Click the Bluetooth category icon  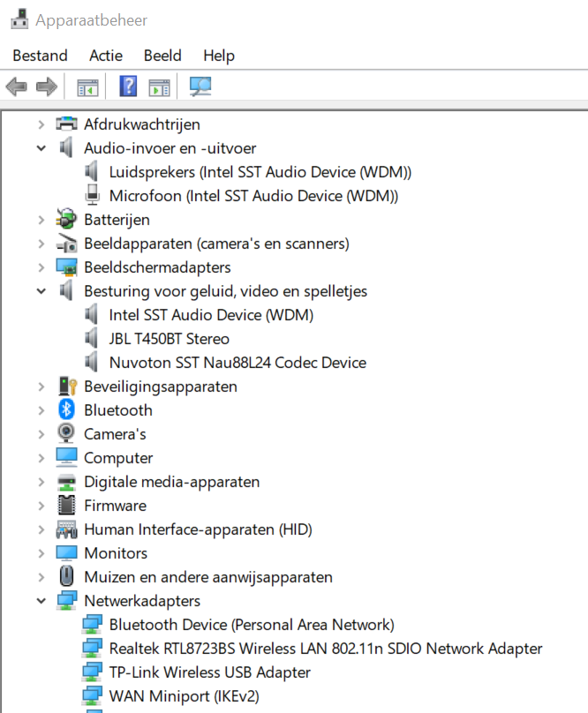[x=67, y=410]
